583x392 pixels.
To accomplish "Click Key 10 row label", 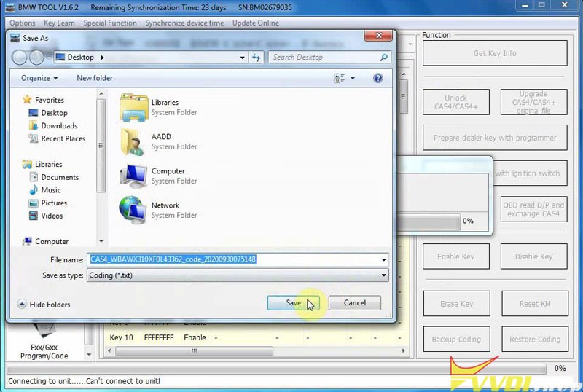I will (121, 337).
